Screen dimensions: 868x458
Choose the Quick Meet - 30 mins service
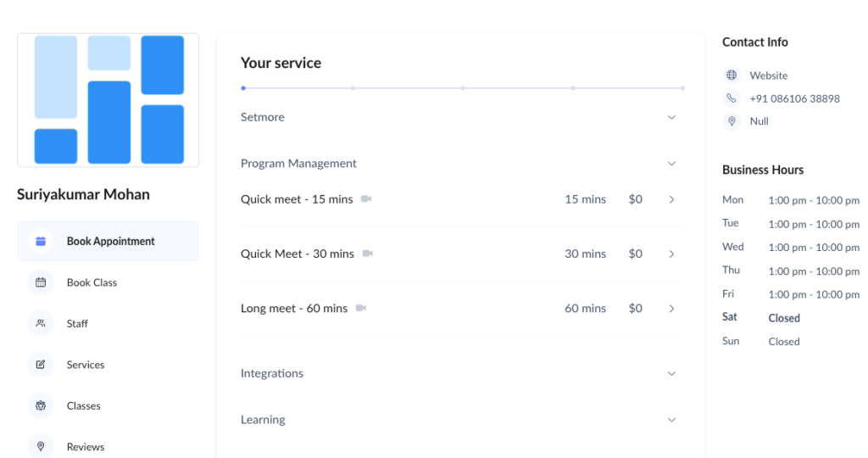click(460, 254)
